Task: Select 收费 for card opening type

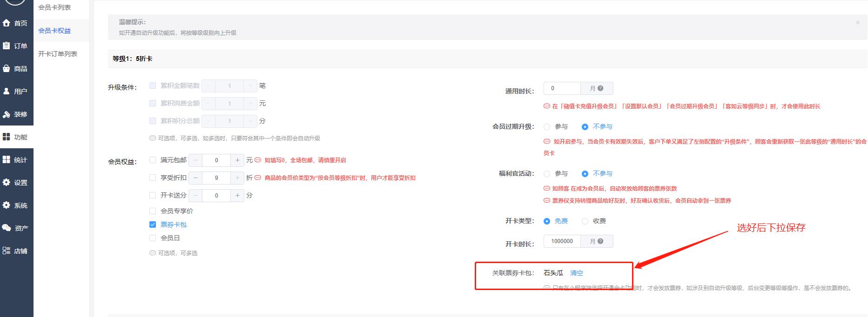Action: tap(585, 221)
